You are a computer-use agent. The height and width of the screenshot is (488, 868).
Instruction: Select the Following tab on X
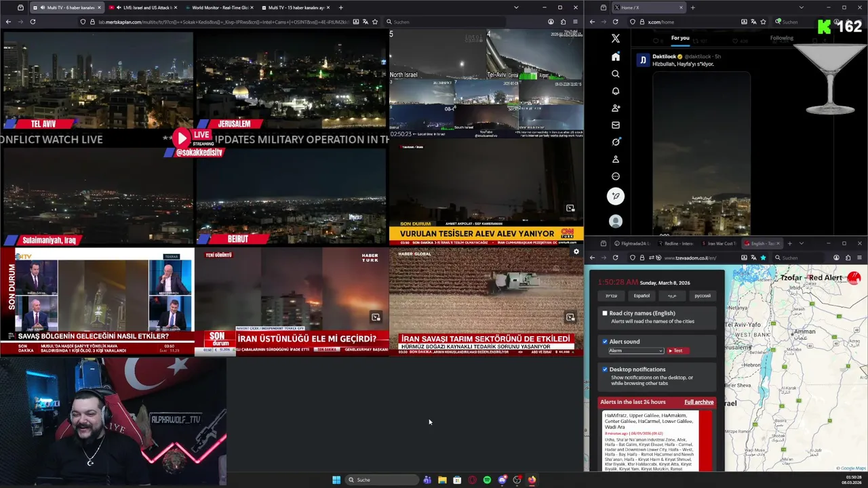coord(781,38)
